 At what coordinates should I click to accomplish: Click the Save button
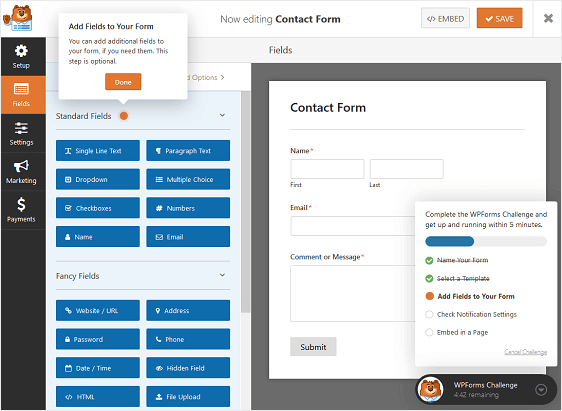pyautogui.click(x=499, y=18)
